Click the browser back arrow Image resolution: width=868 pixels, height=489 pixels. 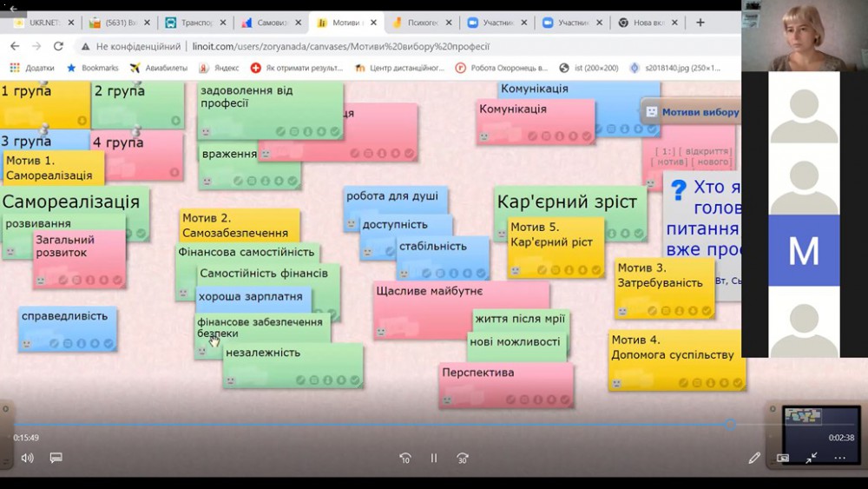pyautogui.click(x=15, y=47)
